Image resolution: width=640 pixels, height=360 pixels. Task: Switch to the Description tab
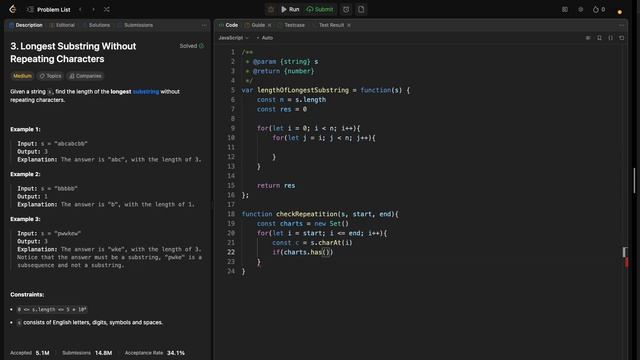pyautogui.click(x=25, y=25)
